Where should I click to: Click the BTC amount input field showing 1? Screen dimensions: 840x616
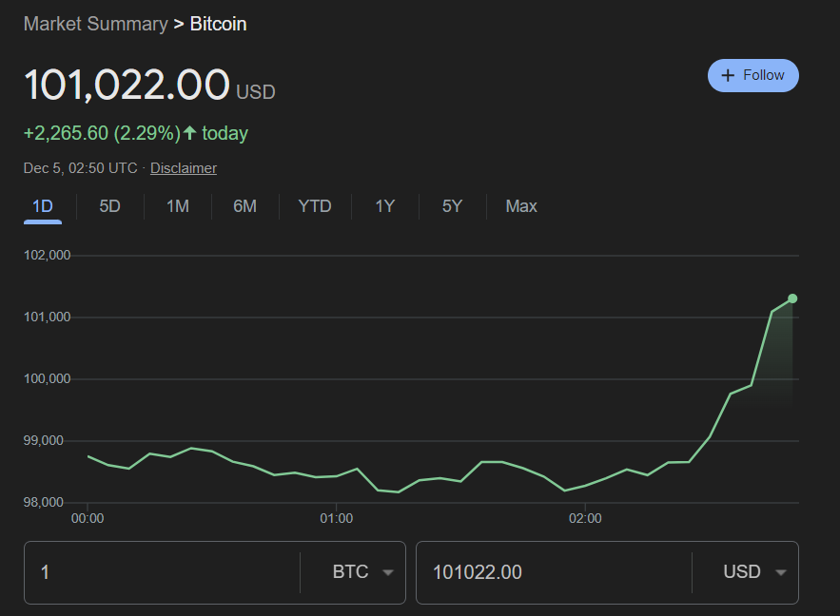tap(163, 572)
